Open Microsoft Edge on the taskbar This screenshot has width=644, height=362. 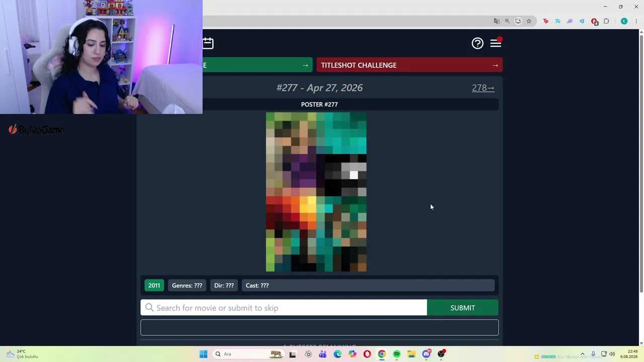click(338, 354)
